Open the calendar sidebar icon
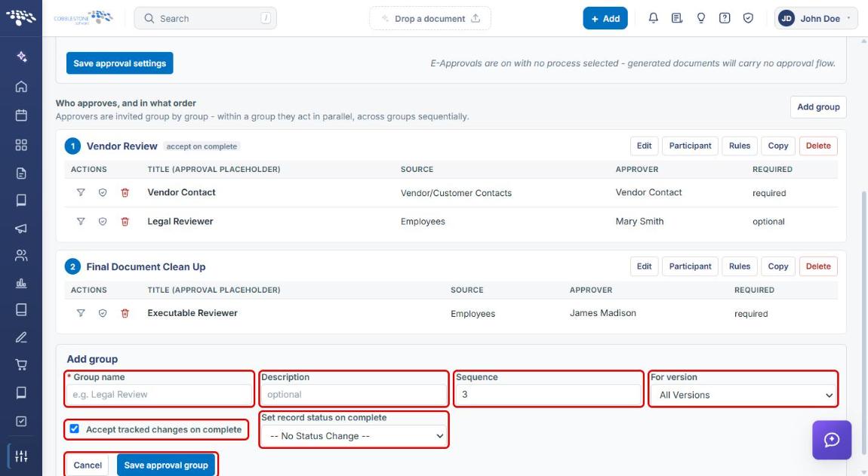Viewport: 868px width, 476px height. point(21,115)
